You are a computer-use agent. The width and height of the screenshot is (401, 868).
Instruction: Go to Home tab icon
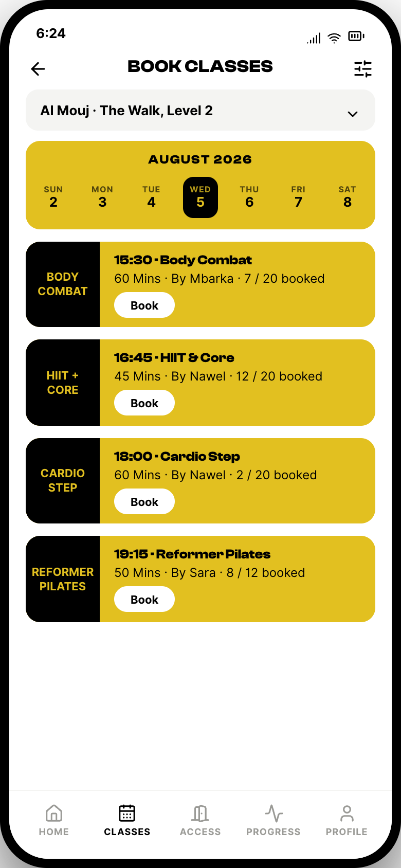pos(54,813)
